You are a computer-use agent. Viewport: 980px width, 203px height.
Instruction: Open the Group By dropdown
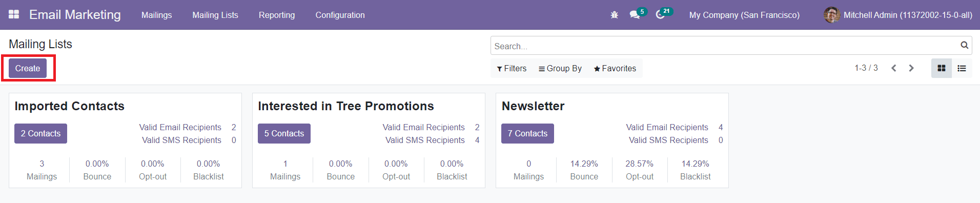pyautogui.click(x=560, y=68)
